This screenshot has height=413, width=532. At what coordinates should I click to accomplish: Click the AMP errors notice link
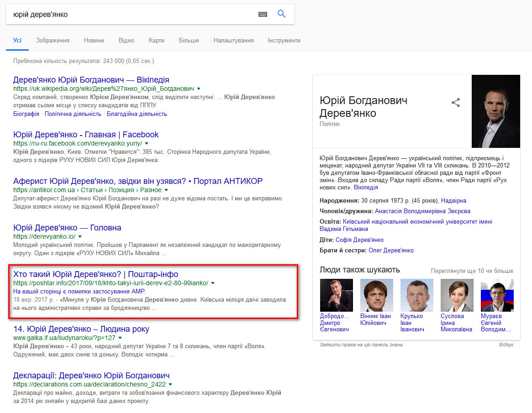pos(79,291)
